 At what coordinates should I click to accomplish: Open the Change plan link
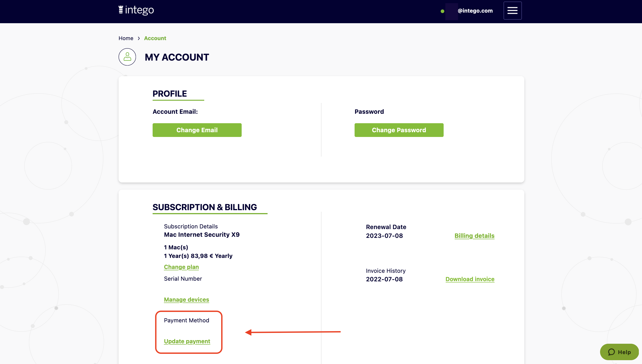(x=181, y=267)
